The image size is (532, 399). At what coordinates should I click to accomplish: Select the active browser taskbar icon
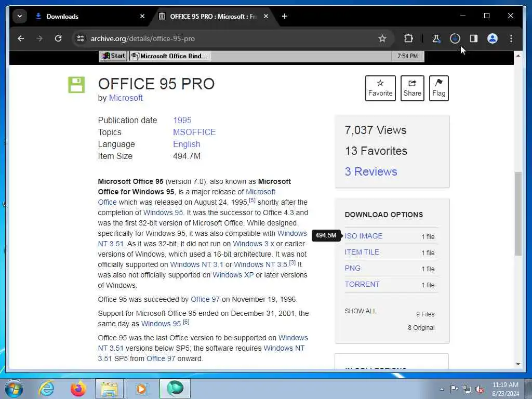click(175, 389)
